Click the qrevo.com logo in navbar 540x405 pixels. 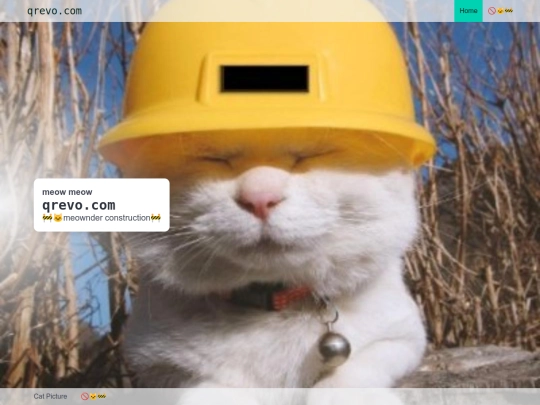point(54,11)
